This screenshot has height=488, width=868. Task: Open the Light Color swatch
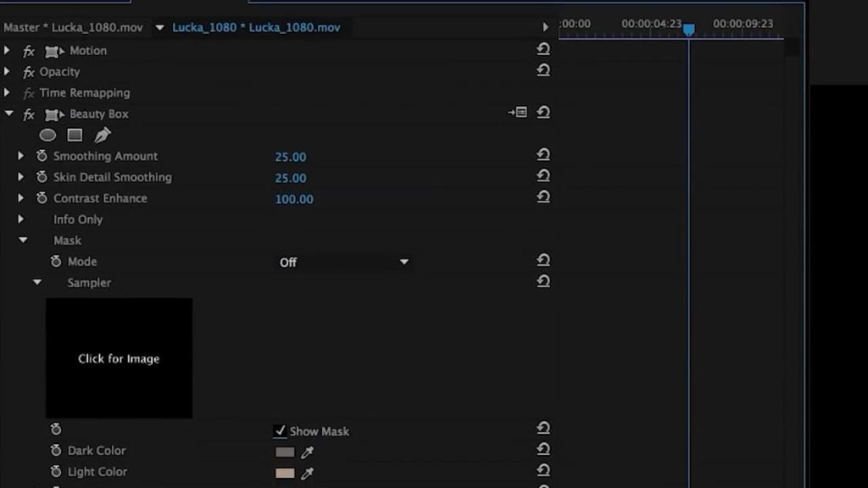(285, 474)
